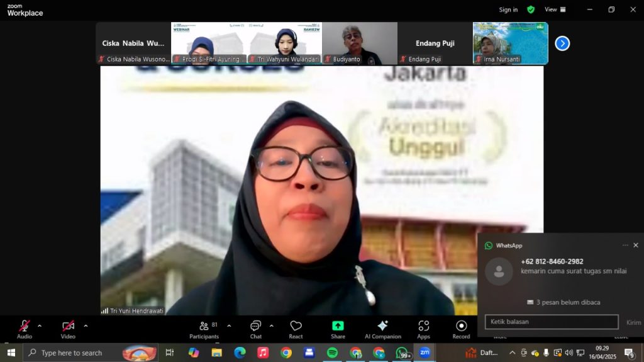Open the 'Daft...' taskbar widget
Screen dimensions: 644x362
(481, 353)
